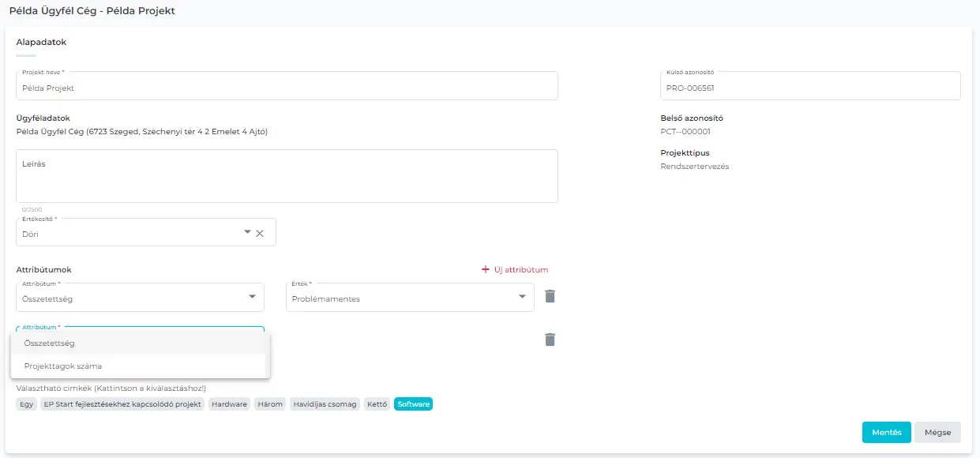This screenshot has height=458, width=980.
Task: Cancel editing with Mégse button
Action: (x=937, y=433)
